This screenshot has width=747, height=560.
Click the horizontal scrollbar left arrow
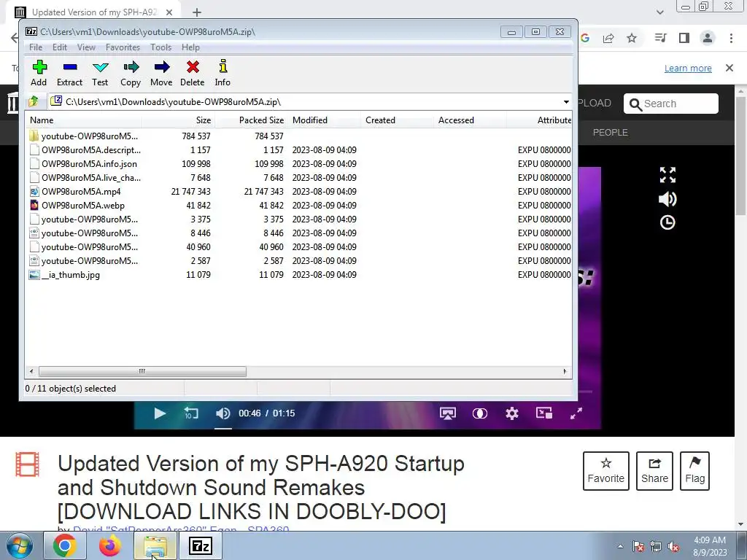pos(31,371)
